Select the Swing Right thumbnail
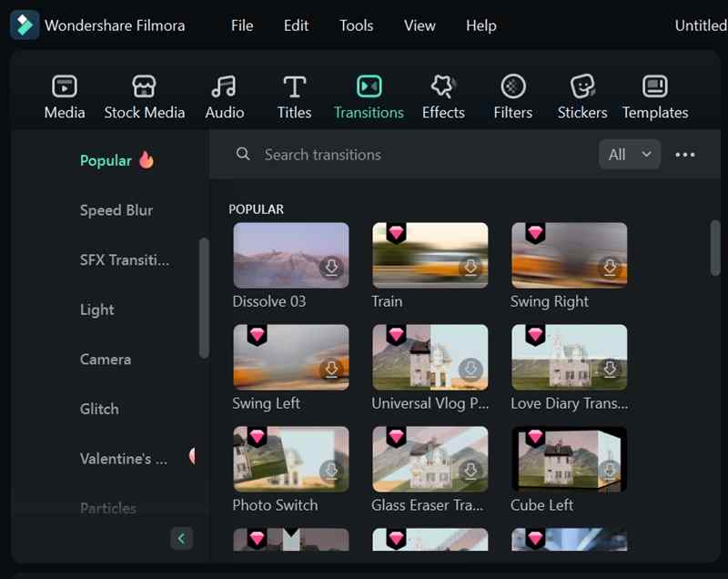The height and width of the screenshot is (579, 728). coord(570,256)
